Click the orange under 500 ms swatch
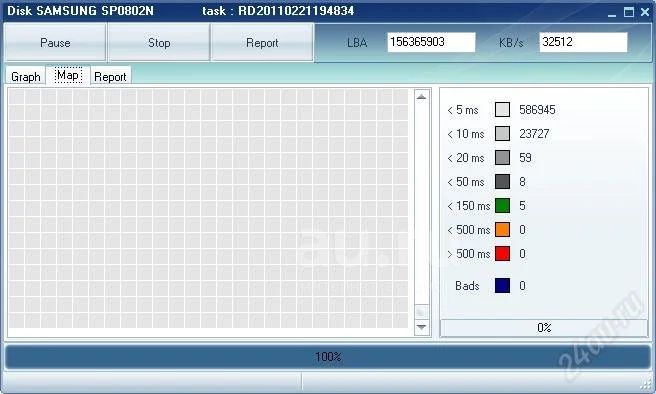This screenshot has height=394, width=656. point(502,230)
